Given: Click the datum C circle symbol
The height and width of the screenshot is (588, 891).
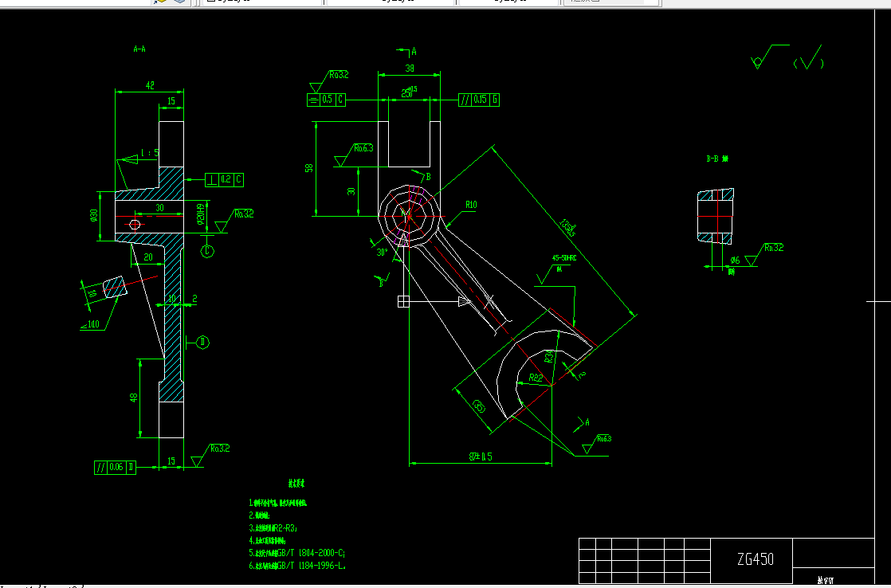Looking at the screenshot, I should point(207,250).
